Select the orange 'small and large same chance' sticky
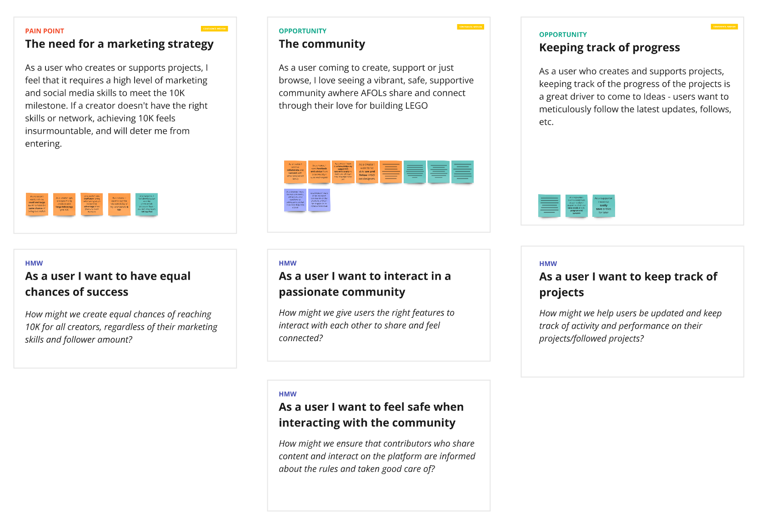 pos(37,204)
